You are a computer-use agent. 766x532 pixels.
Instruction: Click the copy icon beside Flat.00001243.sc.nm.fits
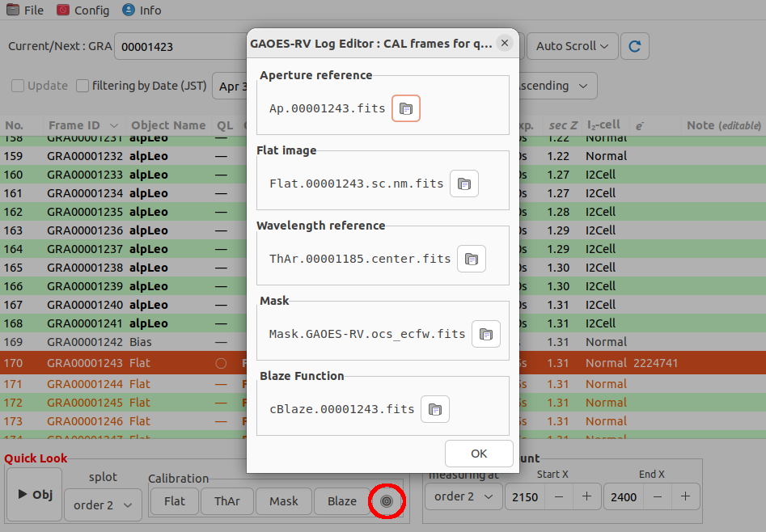(463, 184)
